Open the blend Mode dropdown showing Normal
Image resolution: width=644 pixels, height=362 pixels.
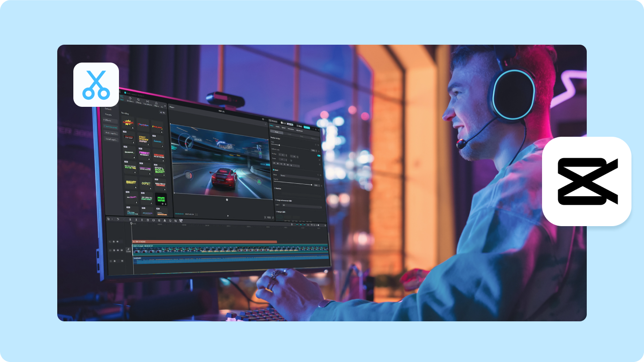[x=300, y=177]
